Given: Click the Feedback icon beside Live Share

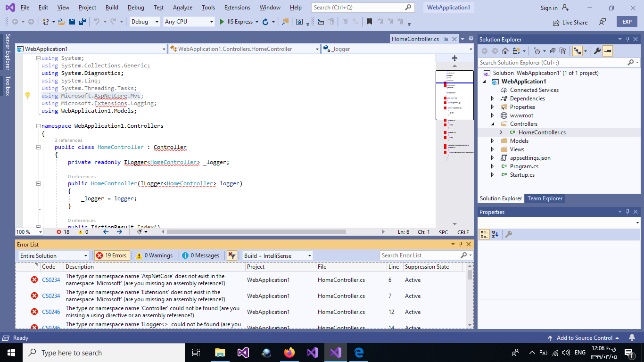Looking at the screenshot, I should [x=603, y=22].
